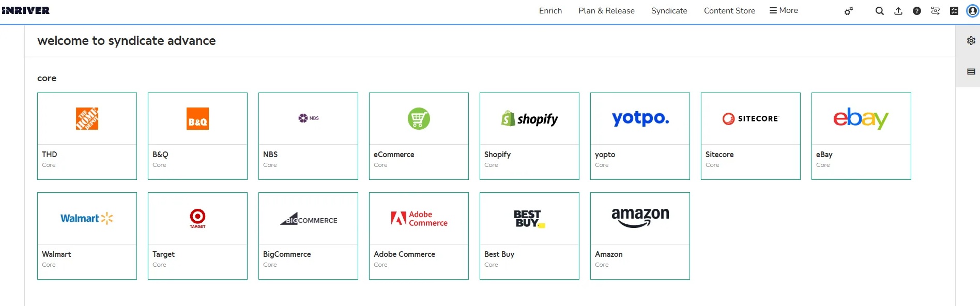Click the 'welcome to syndicate advance' heading
980x306 pixels.
(127, 41)
